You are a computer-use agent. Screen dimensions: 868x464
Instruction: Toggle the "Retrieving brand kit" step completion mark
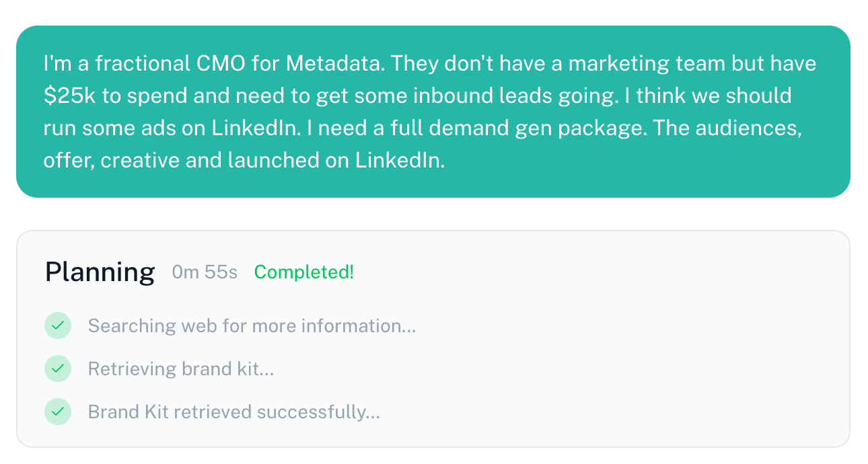click(58, 369)
